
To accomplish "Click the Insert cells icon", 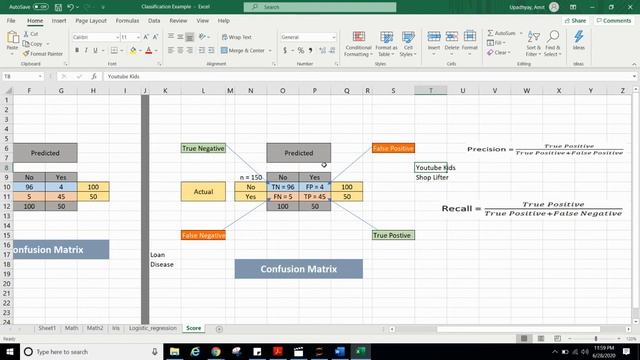I will pos(434,37).
